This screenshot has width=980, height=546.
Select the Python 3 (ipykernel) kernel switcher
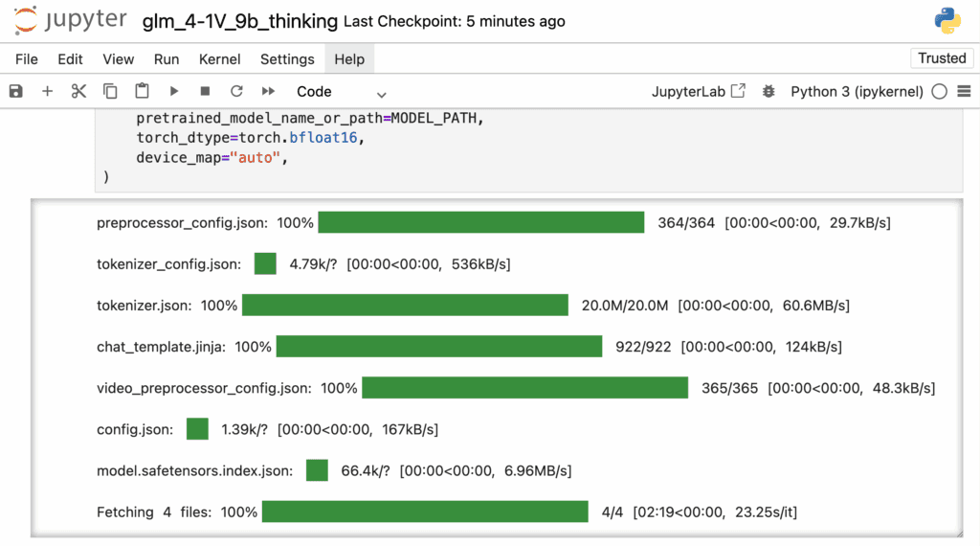tap(857, 91)
